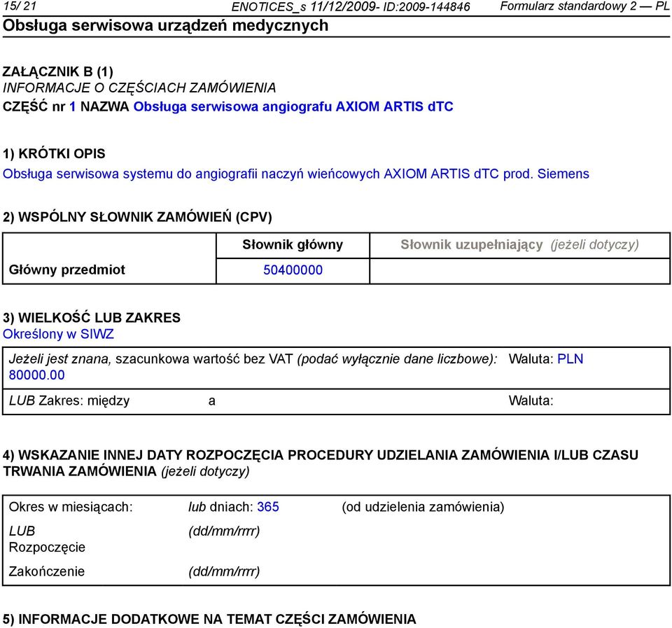
Task: Click '(od udzielenia zamówienia)' text
Action: click(423, 507)
